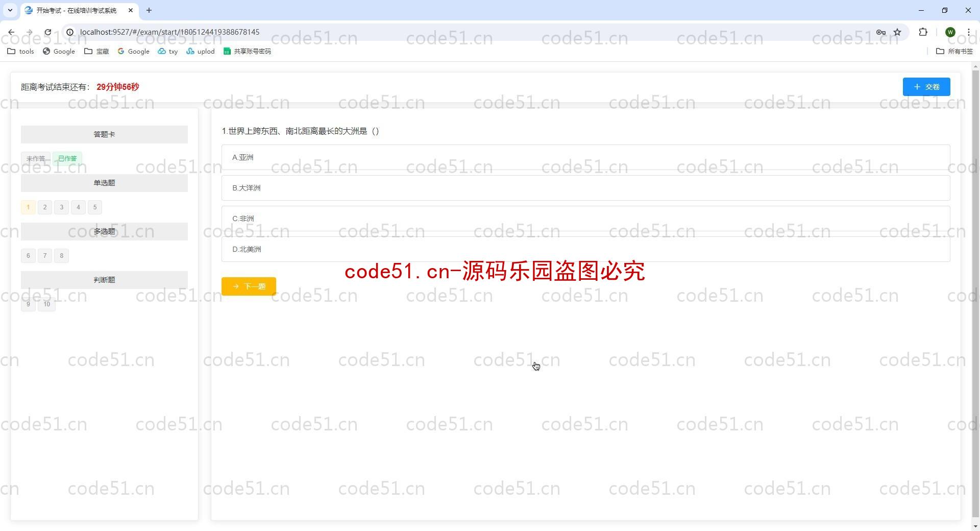
Task: Click the browser forward arrow
Action: click(29, 32)
